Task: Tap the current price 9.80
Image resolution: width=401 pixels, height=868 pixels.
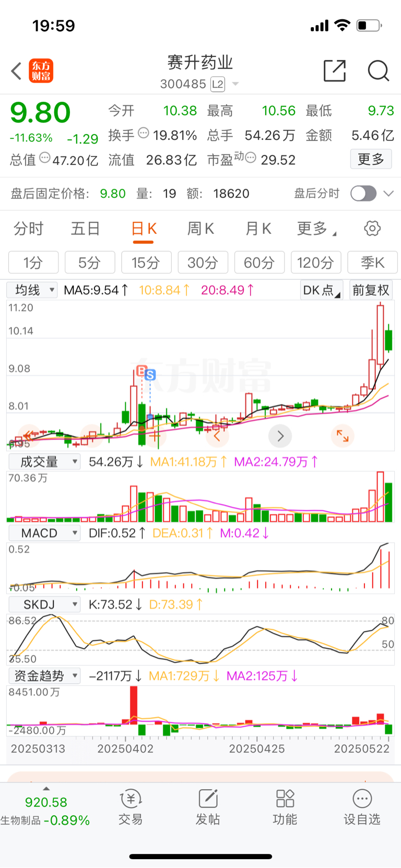Action: click(40, 113)
